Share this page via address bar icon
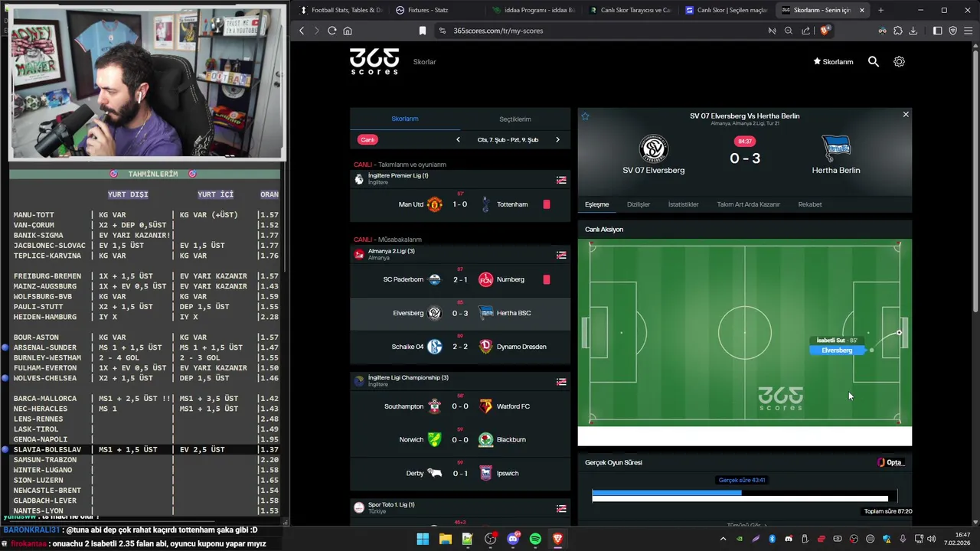This screenshot has height=551, width=980. click(805, 31)
